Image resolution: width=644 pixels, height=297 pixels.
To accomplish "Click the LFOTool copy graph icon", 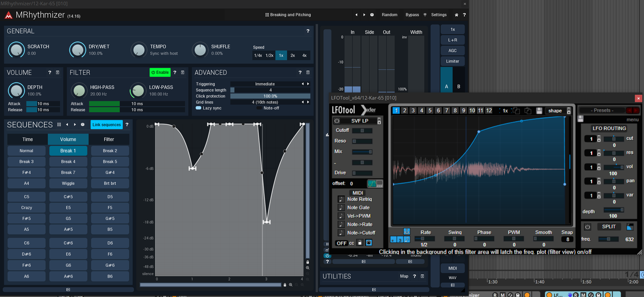I will point(516,111).
